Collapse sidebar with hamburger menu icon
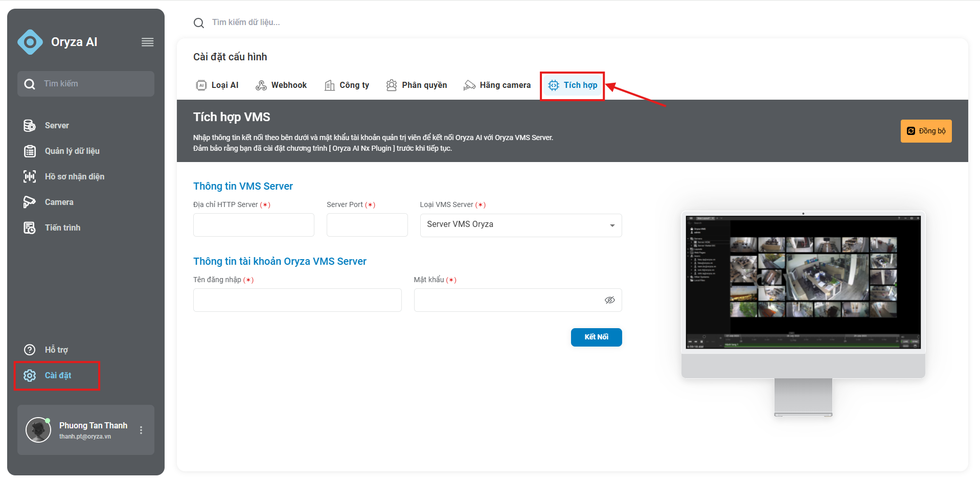980x481 pixels. (x=148, y=42)
